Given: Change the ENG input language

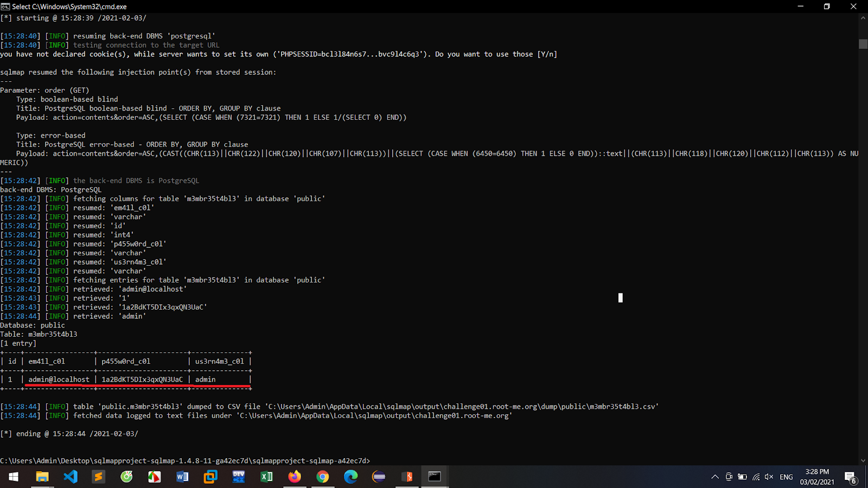Looking at the screenshot, I should pos(786,477).
